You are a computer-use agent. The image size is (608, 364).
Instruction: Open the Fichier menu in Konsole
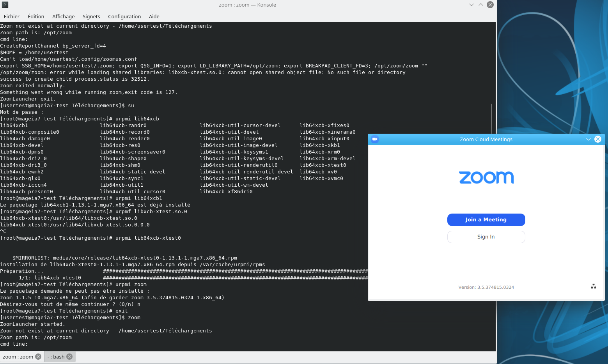click(12, 16)
